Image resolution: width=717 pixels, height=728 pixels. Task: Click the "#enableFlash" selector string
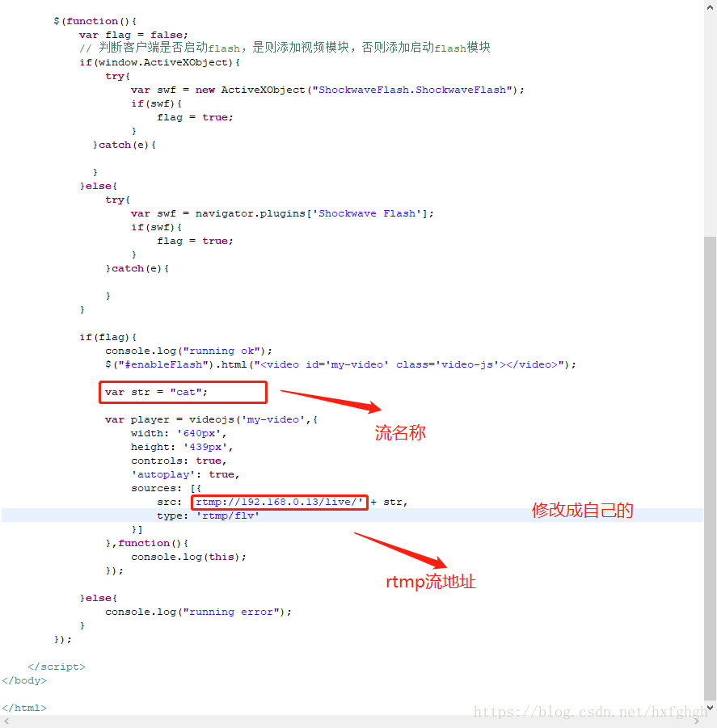167,364
